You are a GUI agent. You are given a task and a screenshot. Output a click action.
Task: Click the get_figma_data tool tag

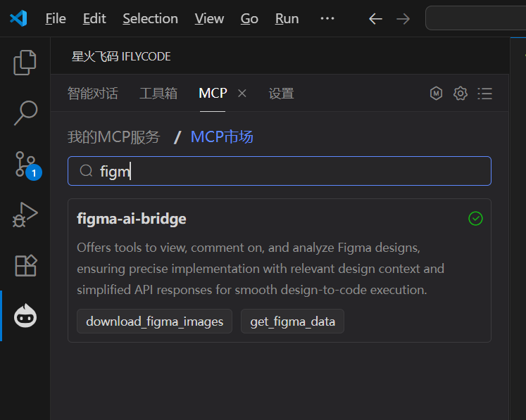point(292,322)
